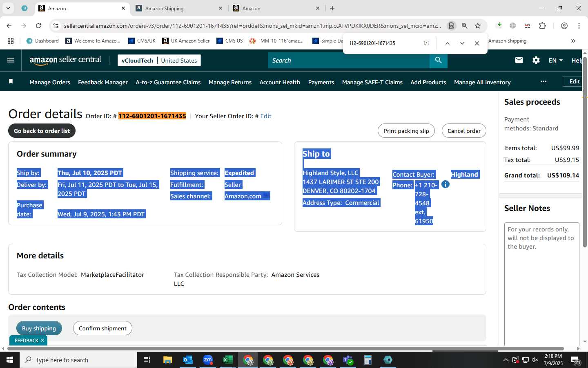Image resolution: width=588 pixels, height=368 pixels.
Task: Open the CMS US bookmark
Action: pos(229,41)
